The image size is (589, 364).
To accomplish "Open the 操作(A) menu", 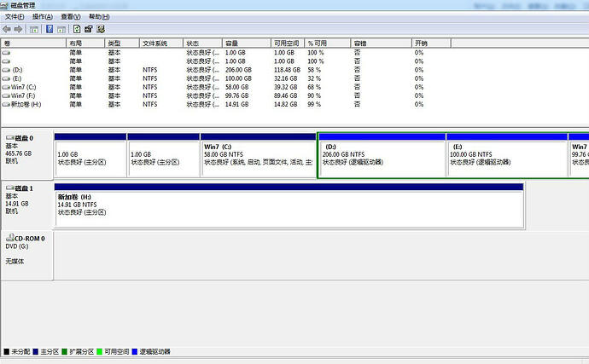I will (x=43, y=16).
